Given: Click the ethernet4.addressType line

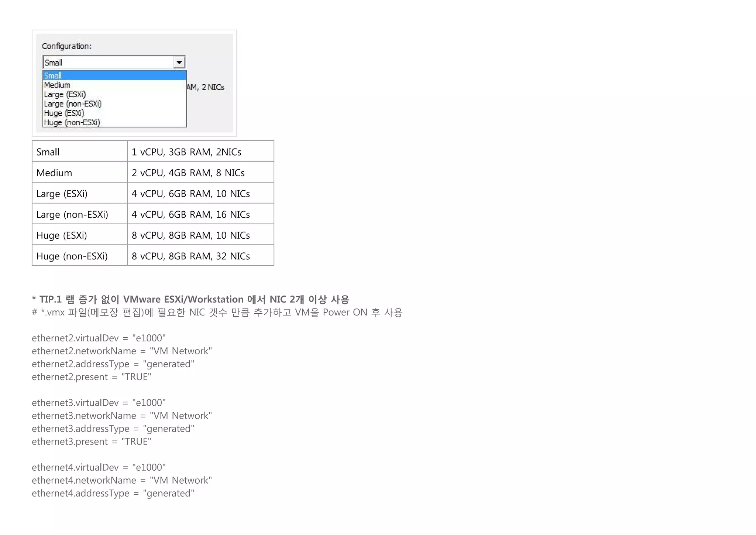Looking at the screenshot, I should tap(113, 493).
